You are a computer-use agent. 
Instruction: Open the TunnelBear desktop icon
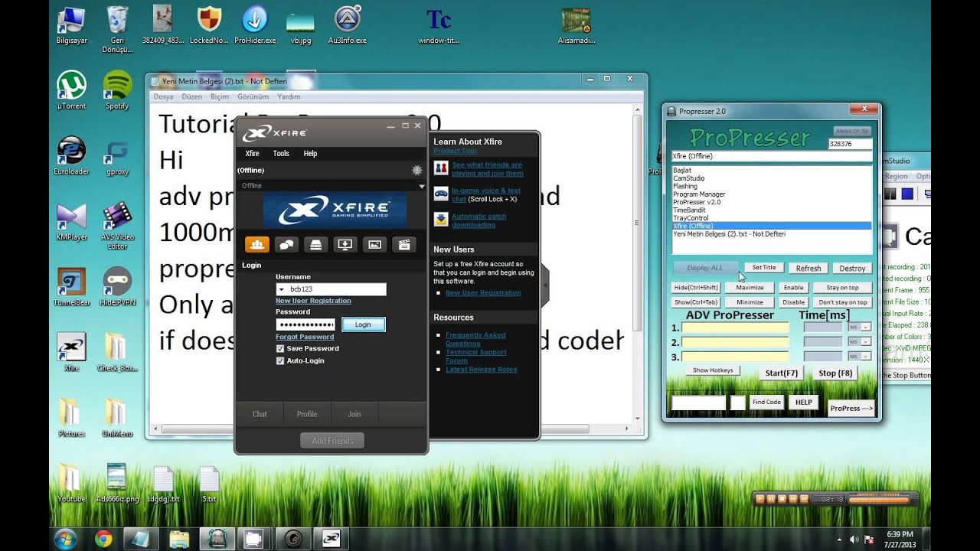[71, 287]
